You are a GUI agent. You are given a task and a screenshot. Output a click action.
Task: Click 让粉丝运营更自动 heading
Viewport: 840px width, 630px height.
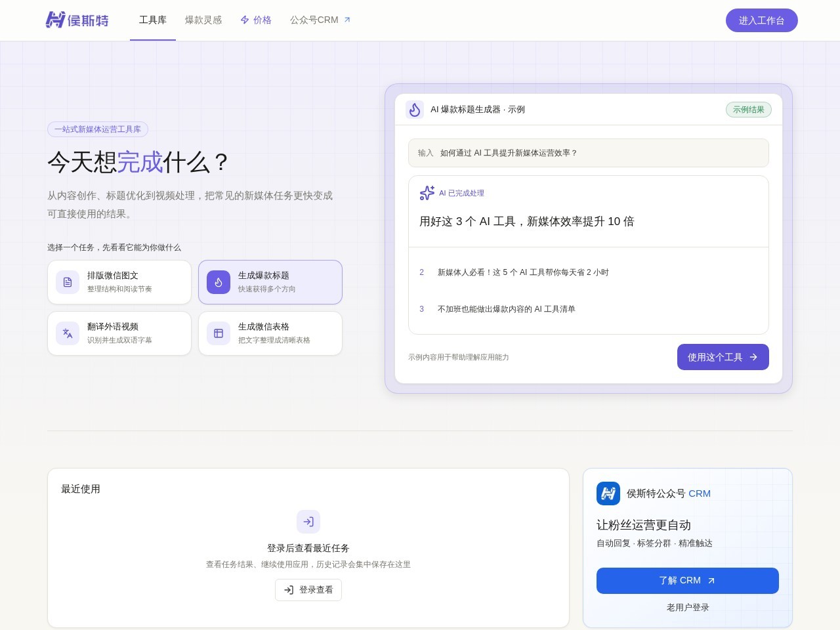pos(644,525)
